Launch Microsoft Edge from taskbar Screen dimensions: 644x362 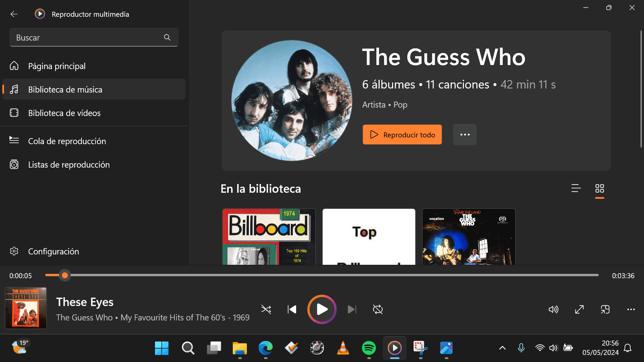pyautogui.click(x=266, y=348)
